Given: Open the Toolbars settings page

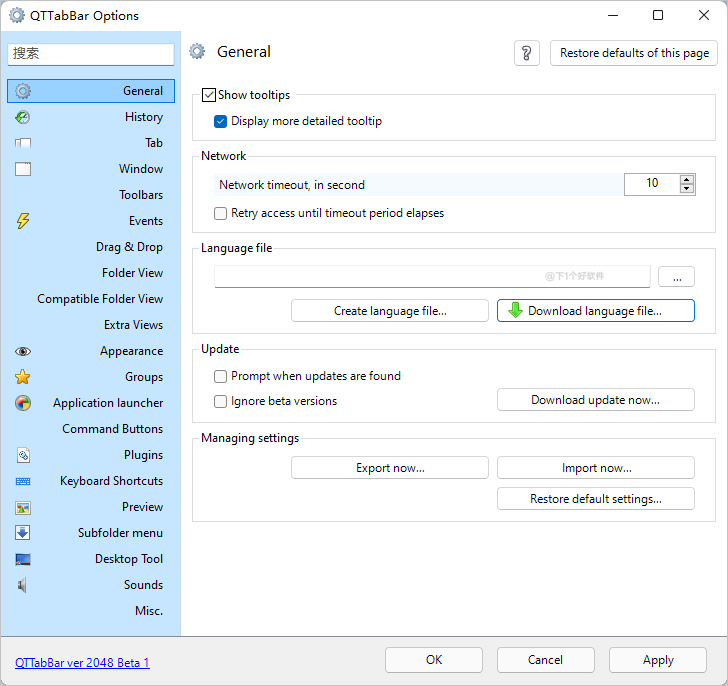Looking at the screenshot, I should (x=91, y=195).
